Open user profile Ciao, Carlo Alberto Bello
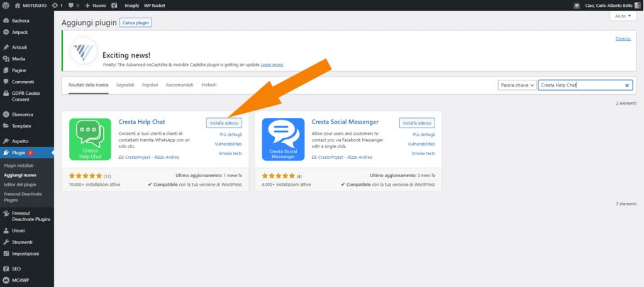This screenshot has height=287, width=644. tap(612, 6)
